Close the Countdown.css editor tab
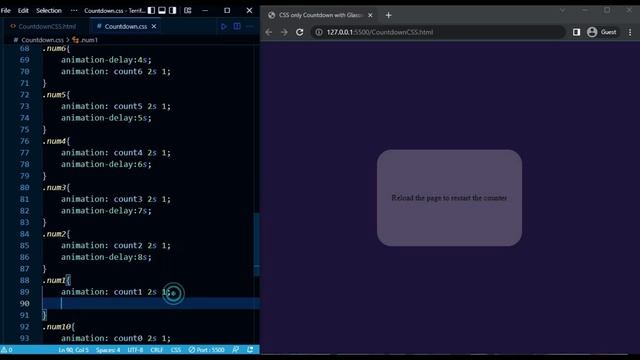Image resolution: width=640 pixels, height=360 pixels. 154,27
